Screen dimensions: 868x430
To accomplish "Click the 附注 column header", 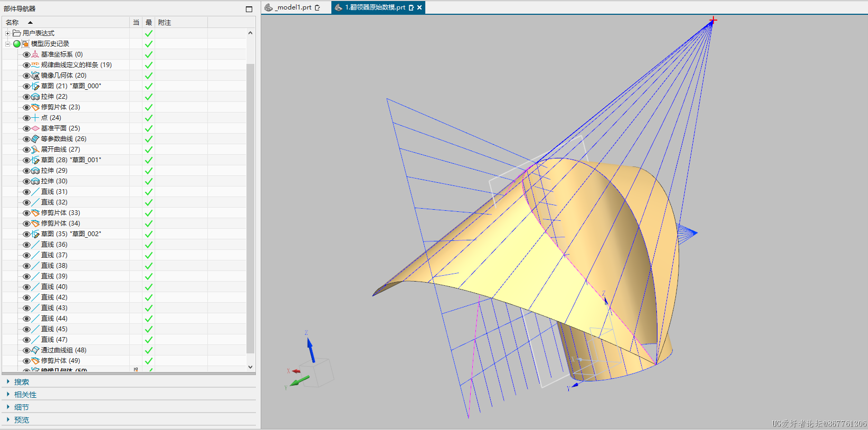I will [182, 22].
